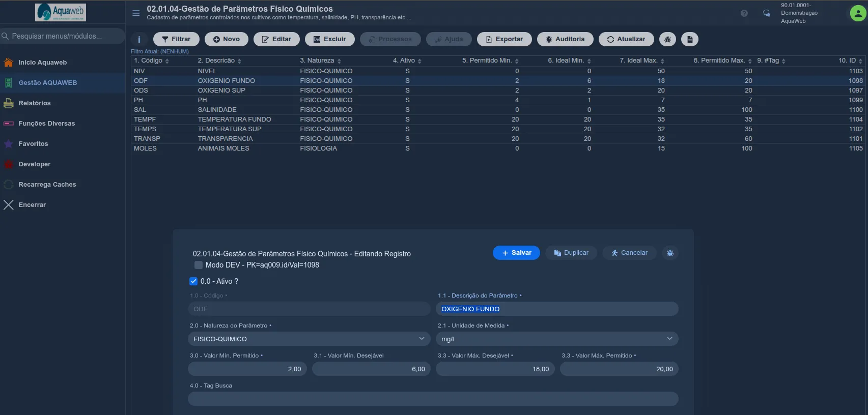Select the TEMPERATURA FUNDO row

click(498, 120)
